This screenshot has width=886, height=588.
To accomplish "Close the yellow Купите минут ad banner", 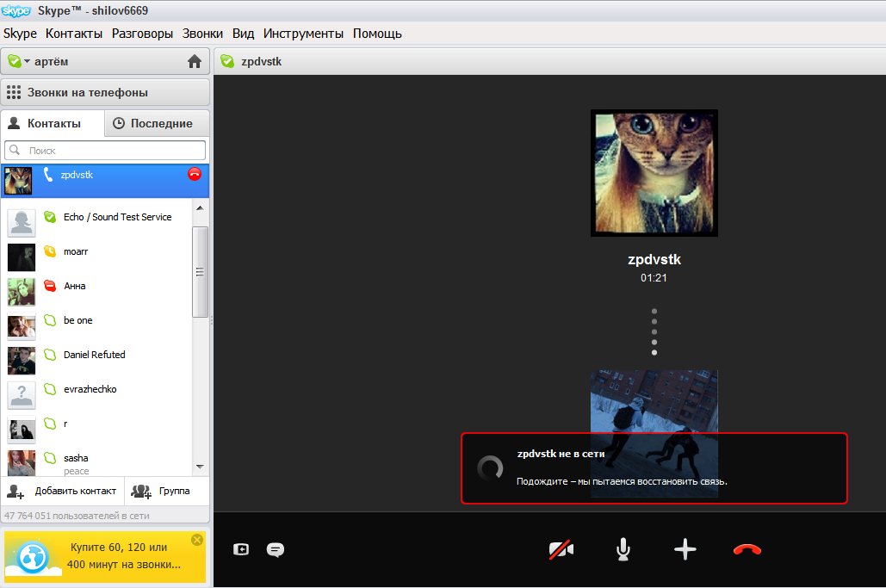I will pos(197,540).
